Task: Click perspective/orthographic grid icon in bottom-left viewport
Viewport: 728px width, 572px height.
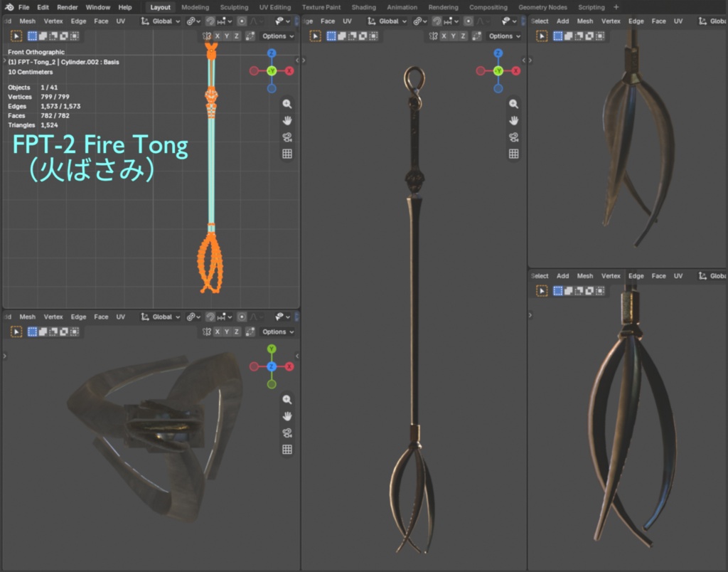Action: pos(287,450)
